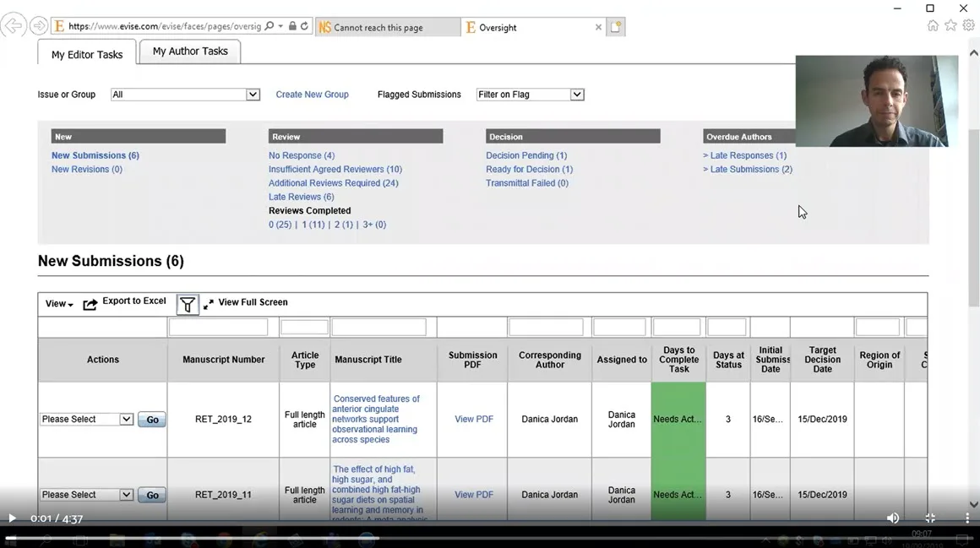Image resolution: width=980 pixels, height=548 pixels.
Task: Open Ready for Decision (1) link
Action: click(x=530, y=169)
